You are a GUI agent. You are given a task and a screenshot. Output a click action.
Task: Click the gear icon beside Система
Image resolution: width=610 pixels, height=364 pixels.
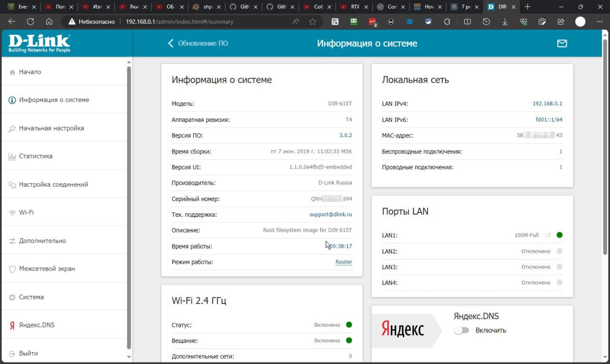coord(12,297)
